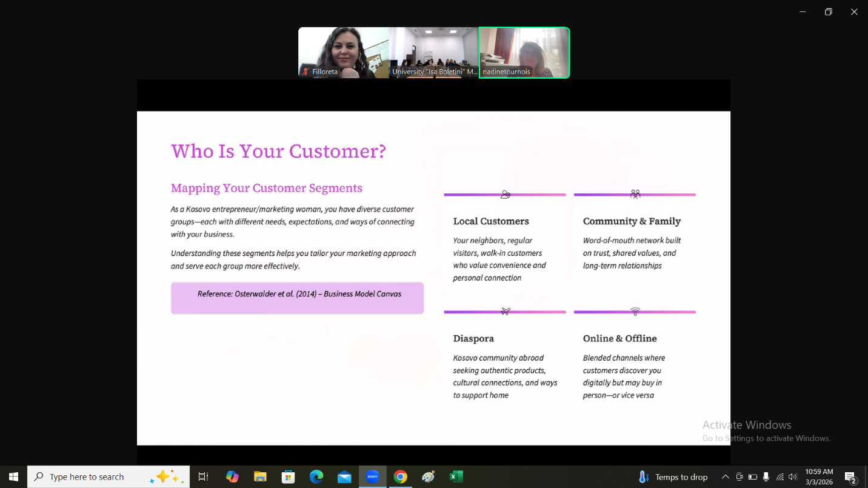Click the 'Diaspora' card title
The image size is (868, 488).
(x=473, y=338)
